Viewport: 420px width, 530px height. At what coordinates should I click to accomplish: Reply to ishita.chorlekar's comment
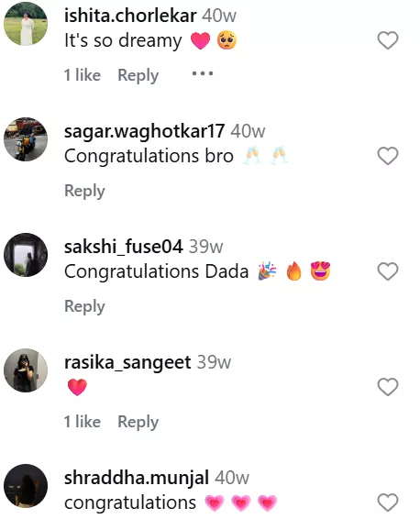[x=138, y=75]
